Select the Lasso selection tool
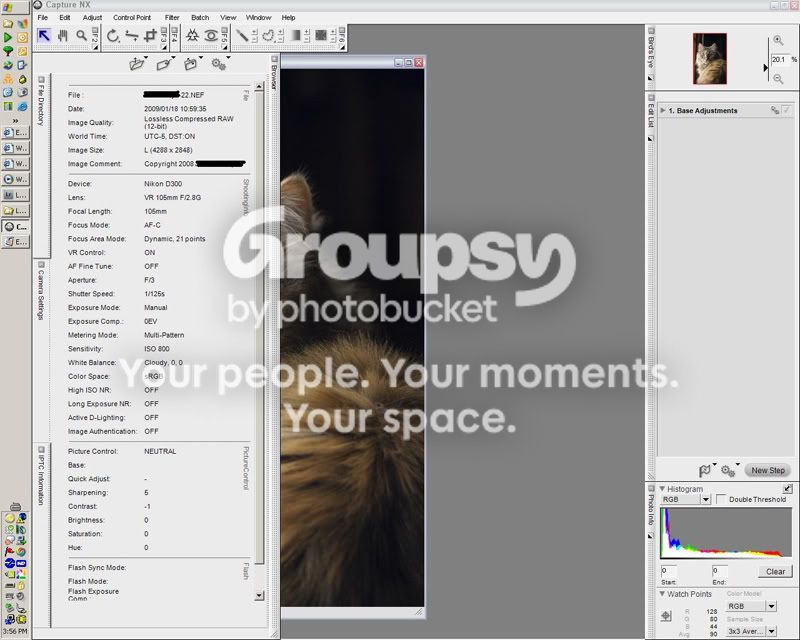 [268, 35]
